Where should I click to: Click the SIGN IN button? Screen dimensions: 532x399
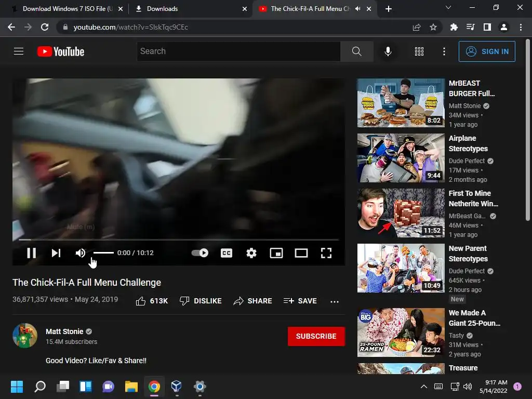click(x=487, y=51)
